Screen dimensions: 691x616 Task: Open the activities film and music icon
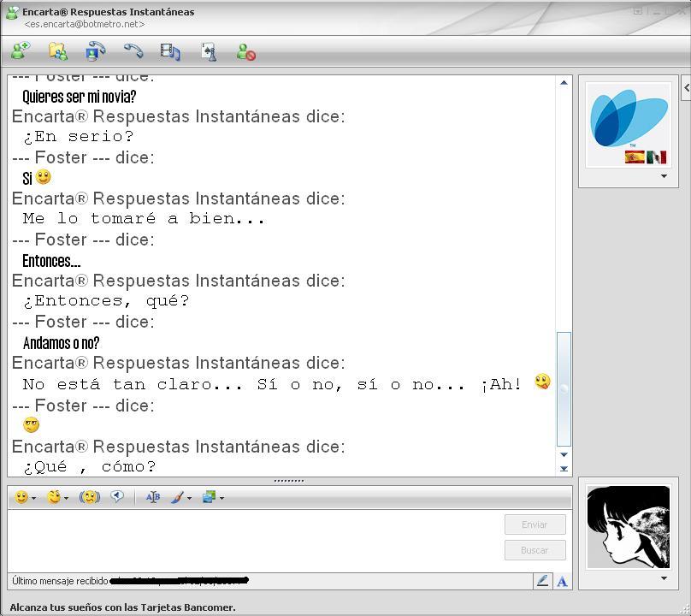point(170,51)
